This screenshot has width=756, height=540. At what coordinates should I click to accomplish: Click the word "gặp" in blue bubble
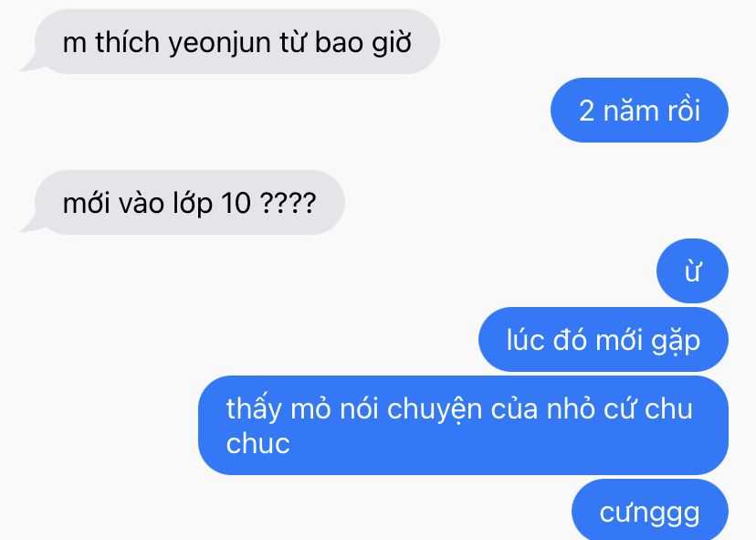[676, 342]
